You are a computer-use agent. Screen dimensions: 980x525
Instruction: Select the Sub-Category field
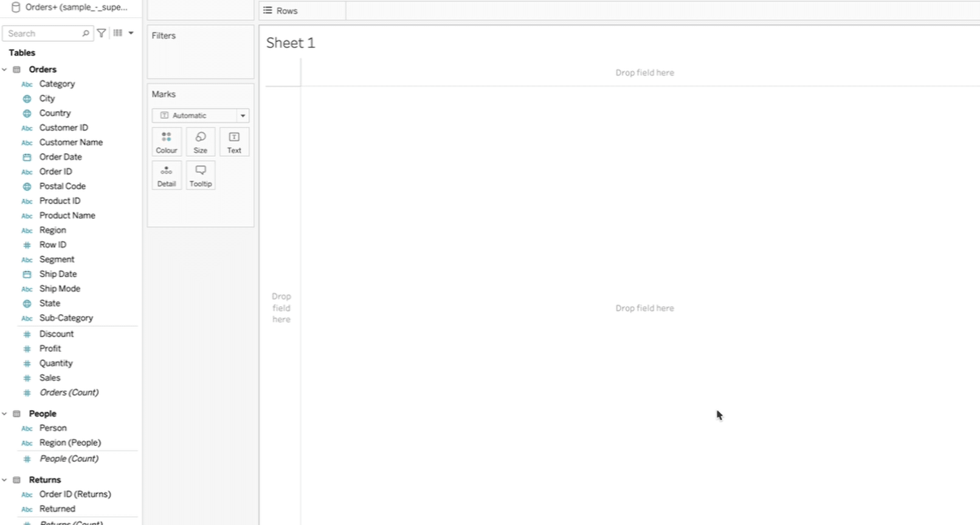66,318
